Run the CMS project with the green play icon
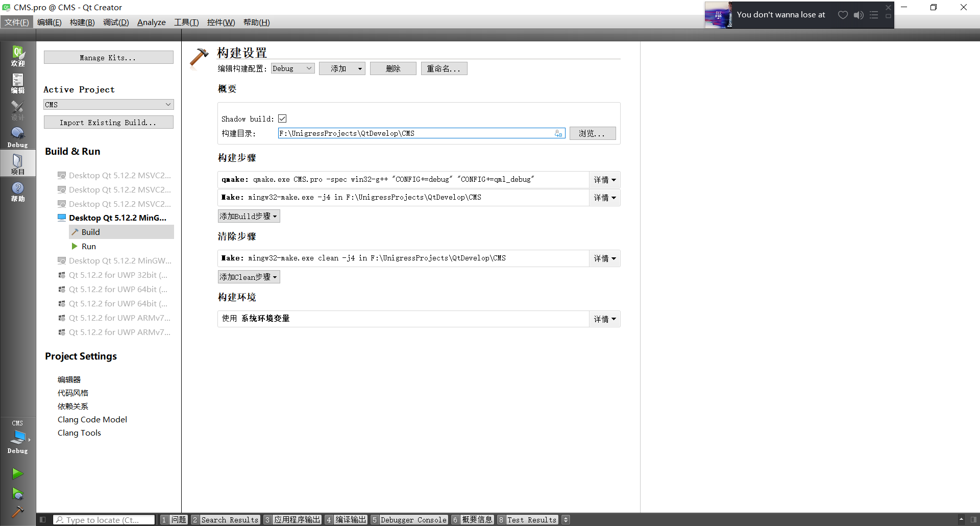 (x=18, y=473)
